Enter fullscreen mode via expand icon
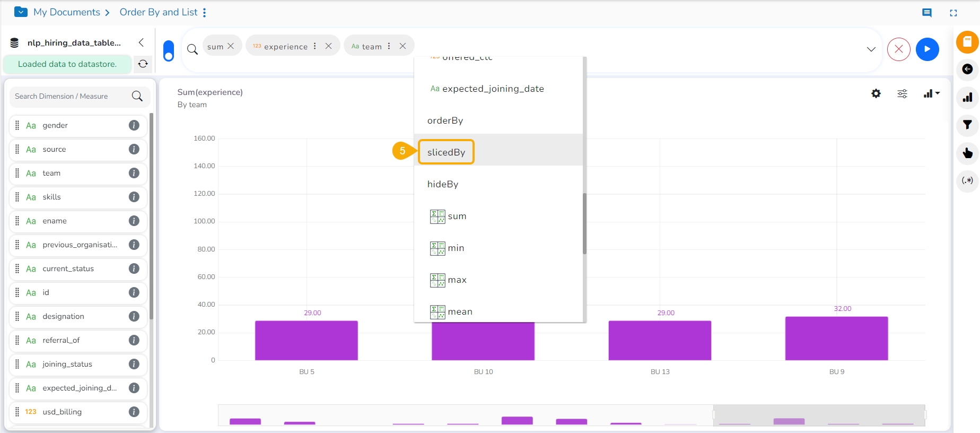This screenshot has width=980, height=433. pos(953,13)
